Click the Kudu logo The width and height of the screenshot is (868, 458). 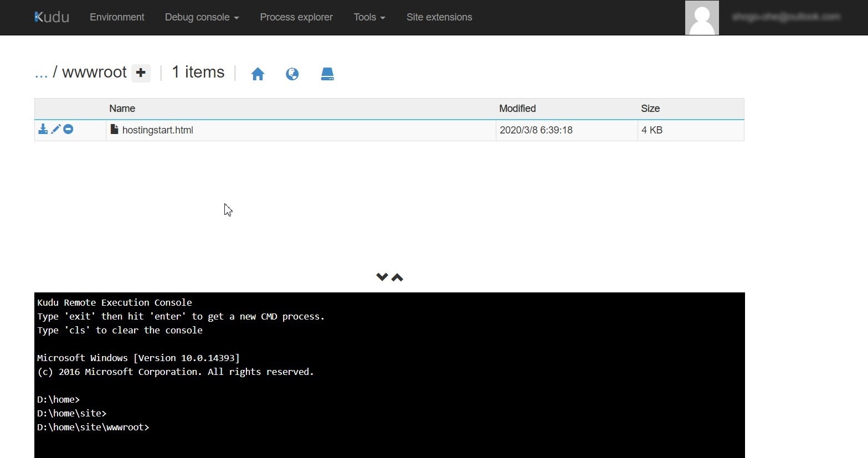pos(51,17)
